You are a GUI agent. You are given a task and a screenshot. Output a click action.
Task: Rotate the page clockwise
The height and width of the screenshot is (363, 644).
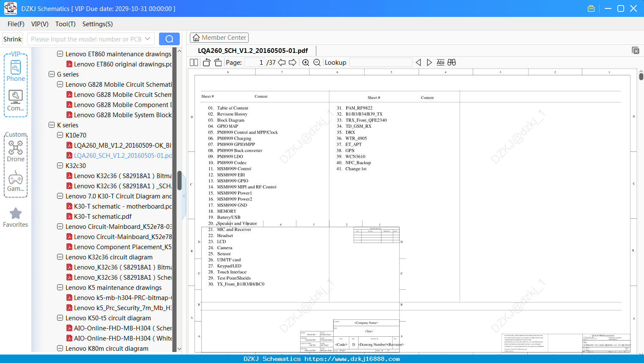pyautogui.click(x=218, y=63)
